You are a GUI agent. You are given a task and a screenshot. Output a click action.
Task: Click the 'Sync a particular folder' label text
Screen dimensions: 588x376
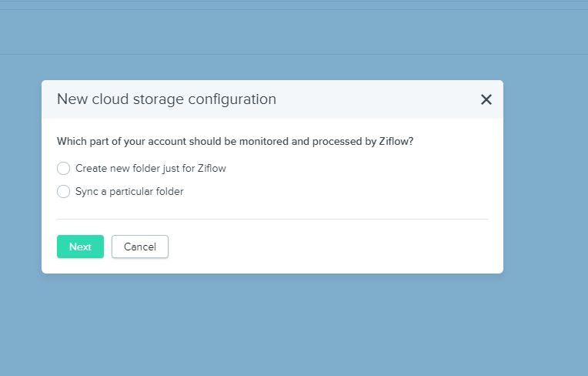pyautogui.click(x=129, y=191)
